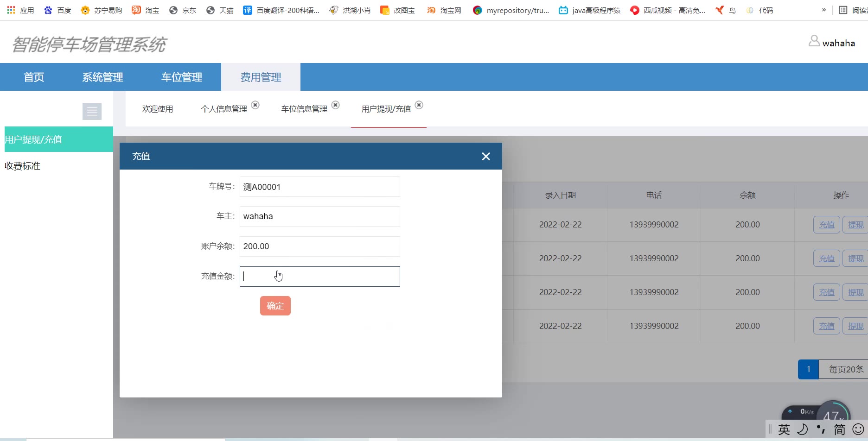Select 用户提现/充值 in the sidebar
The height and width of the screenshot is (441, 868).
(59, 139)
